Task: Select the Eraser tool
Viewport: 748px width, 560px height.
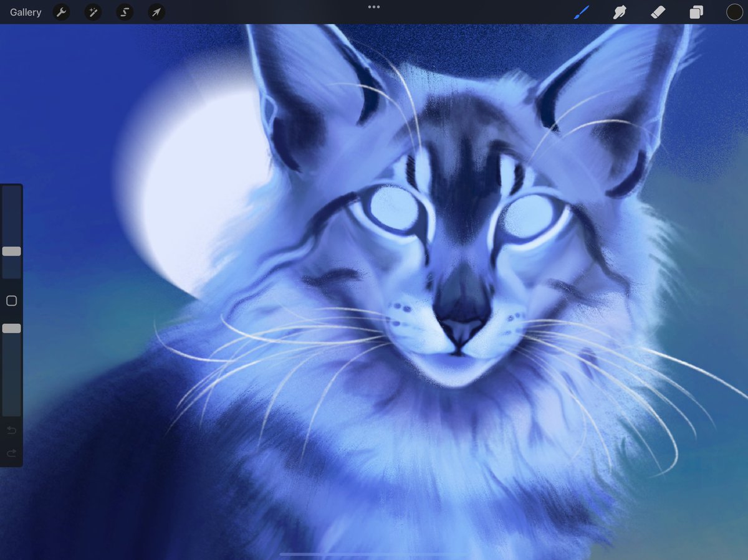Action: click(x=658, y=12)
